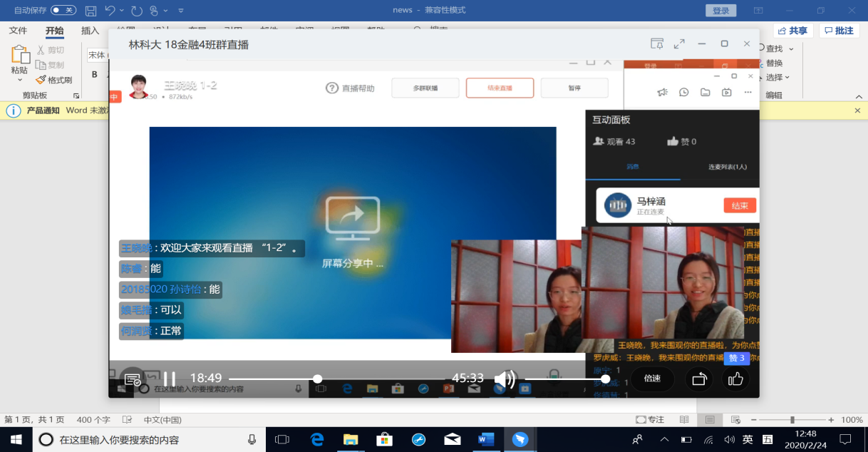The height and width of the screenshot is (452, 868).
Task: Open Word touch/mouse mode button
Action: (x=153, y=11)
